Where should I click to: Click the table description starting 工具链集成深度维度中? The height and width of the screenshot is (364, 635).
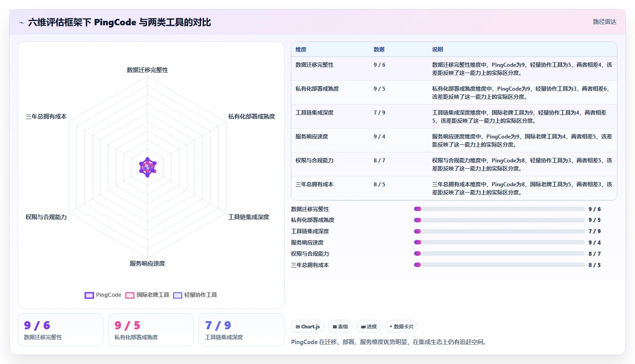(x=519, y=117)
